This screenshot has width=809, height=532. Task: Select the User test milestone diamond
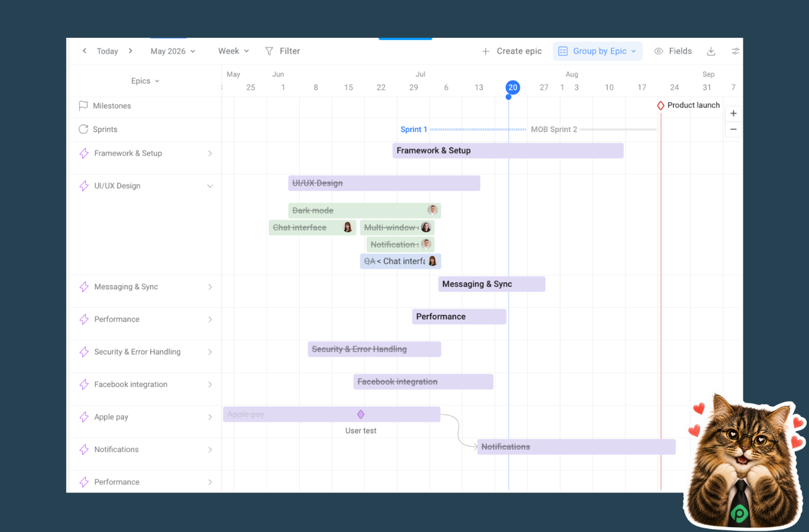coord(361,414)
